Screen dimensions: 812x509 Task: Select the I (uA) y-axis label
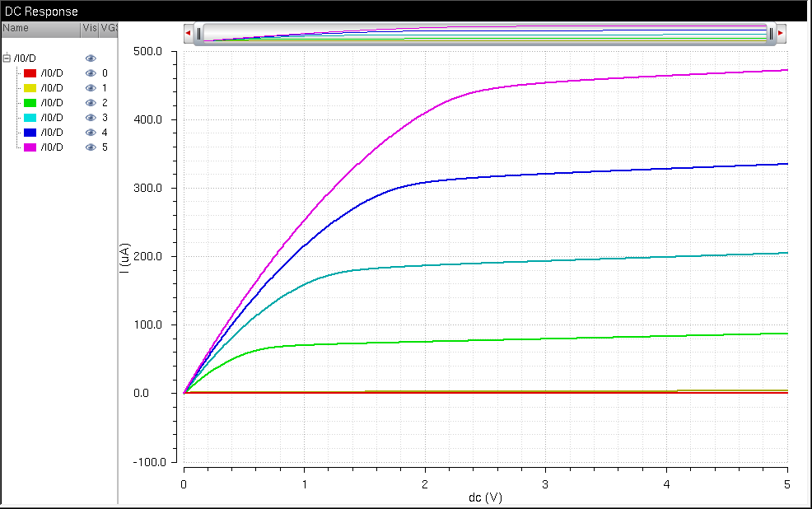pos(124,257)
